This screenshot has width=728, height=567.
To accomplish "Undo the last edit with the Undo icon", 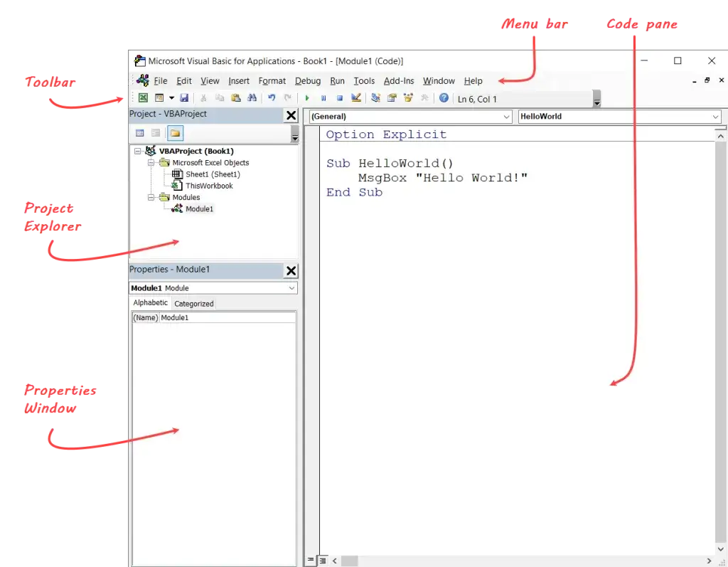I will pos(270,97).
